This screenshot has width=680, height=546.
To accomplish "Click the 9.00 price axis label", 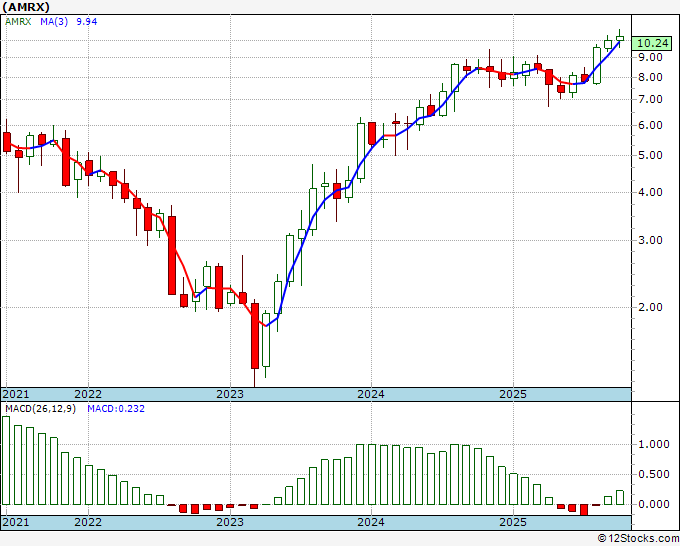I will [651, 57].
